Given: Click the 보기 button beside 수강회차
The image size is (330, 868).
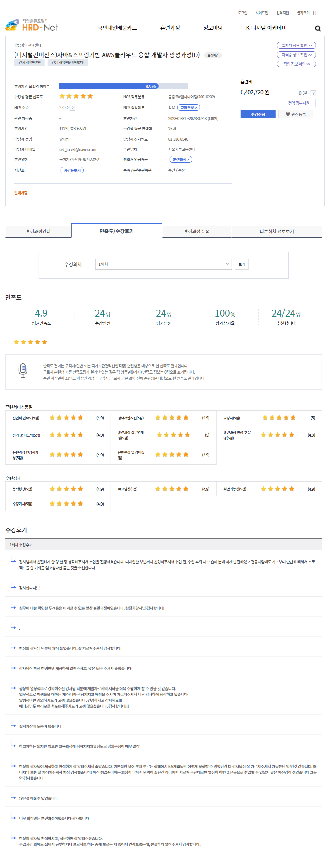Looking at the screenshot, I should 241,264.
